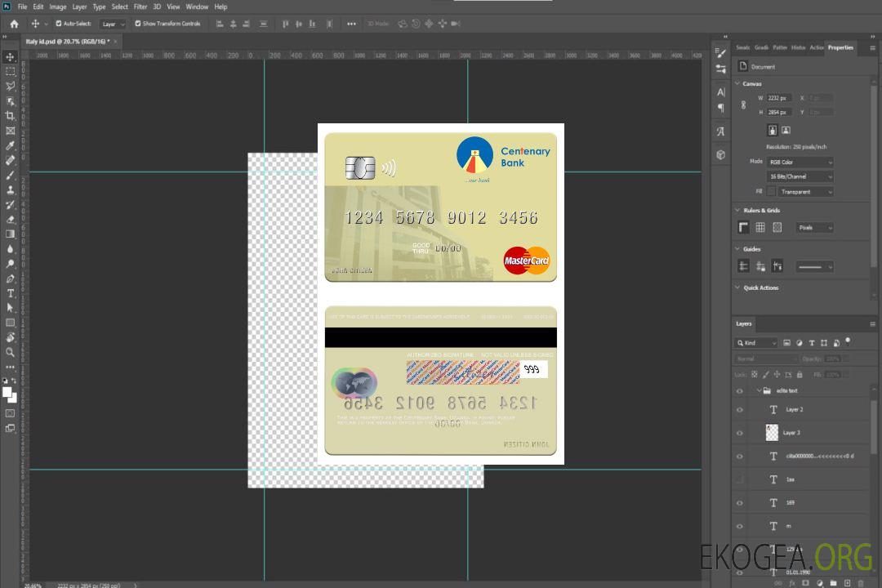Select the Horizontal Type tool
This screenshot has height=588, width=882.
(x=10, y=293)
